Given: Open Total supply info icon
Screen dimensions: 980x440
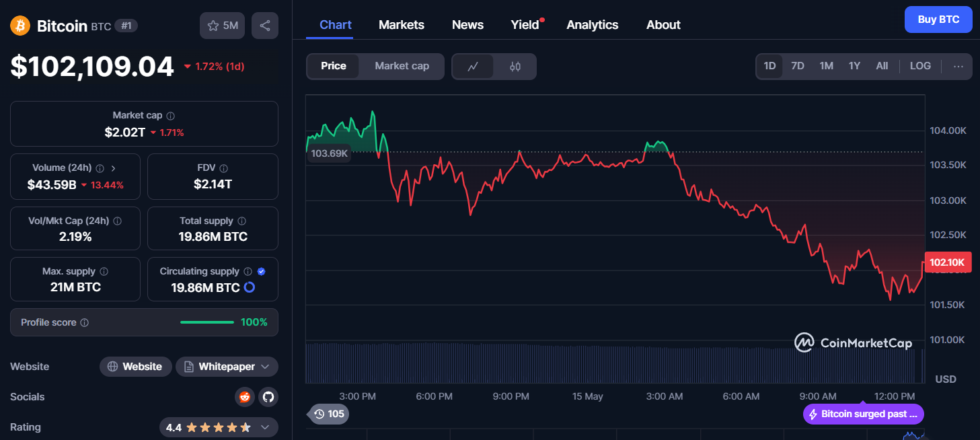Looking at the screenshot, I should tap(241, 221).
